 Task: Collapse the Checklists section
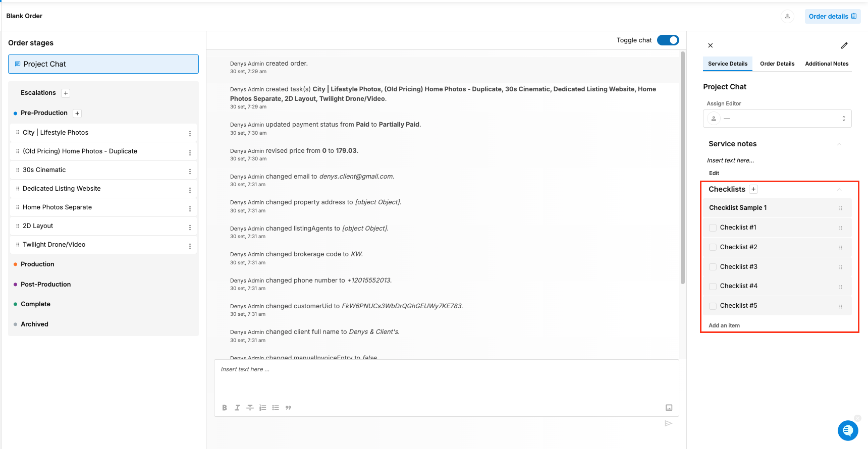(839, 190)
